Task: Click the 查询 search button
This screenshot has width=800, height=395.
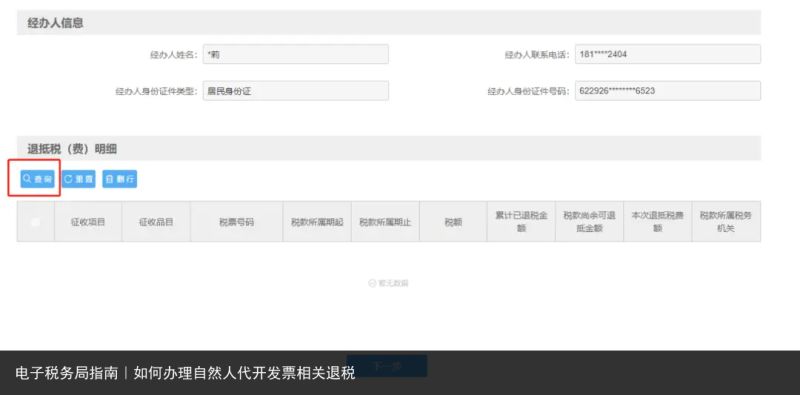Action: pos(37,179)
